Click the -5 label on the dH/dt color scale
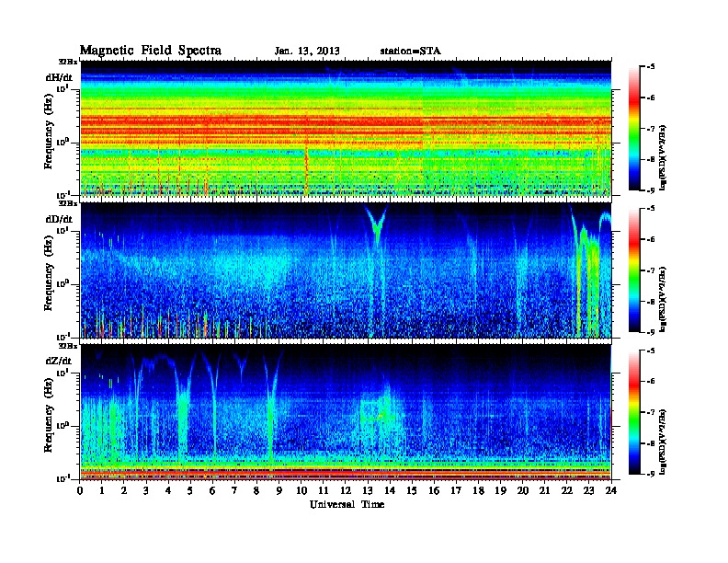728x563 pixels. click(x=651, y=67)
